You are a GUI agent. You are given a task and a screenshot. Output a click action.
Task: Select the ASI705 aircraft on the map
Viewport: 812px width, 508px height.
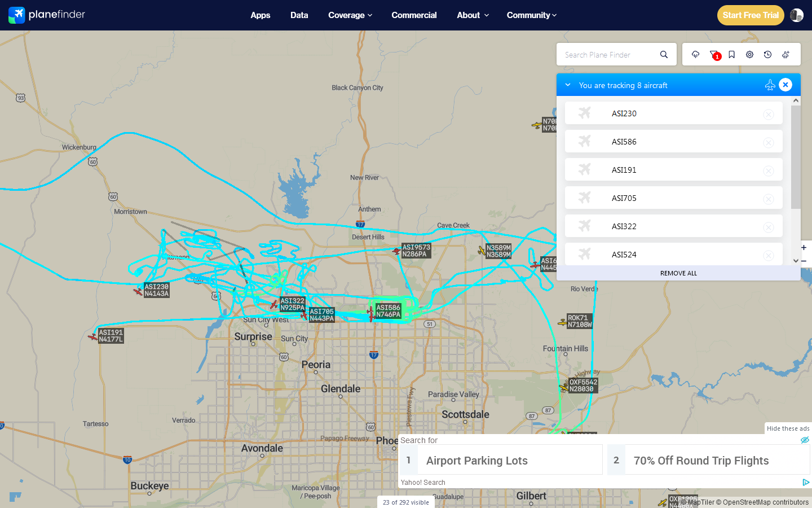(x=304, y=315)
